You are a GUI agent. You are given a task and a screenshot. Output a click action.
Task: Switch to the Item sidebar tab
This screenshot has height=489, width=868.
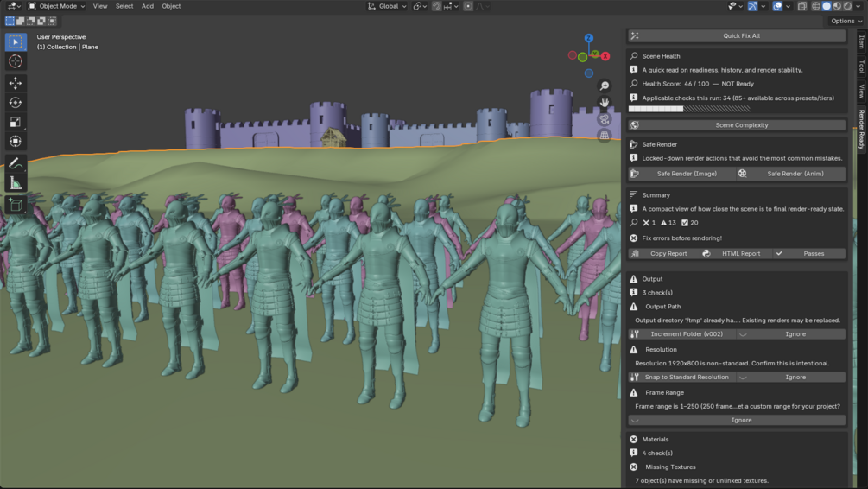862,42
